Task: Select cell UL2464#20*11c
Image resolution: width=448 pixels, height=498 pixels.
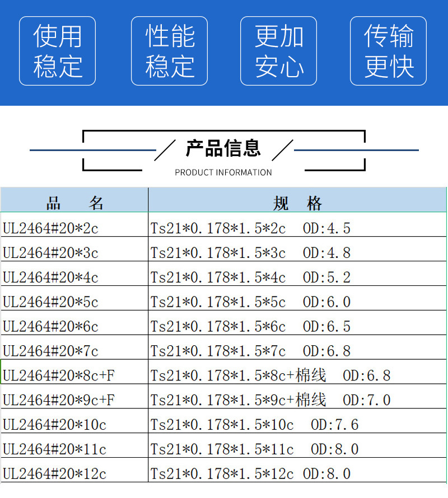Action: point(74,445)
